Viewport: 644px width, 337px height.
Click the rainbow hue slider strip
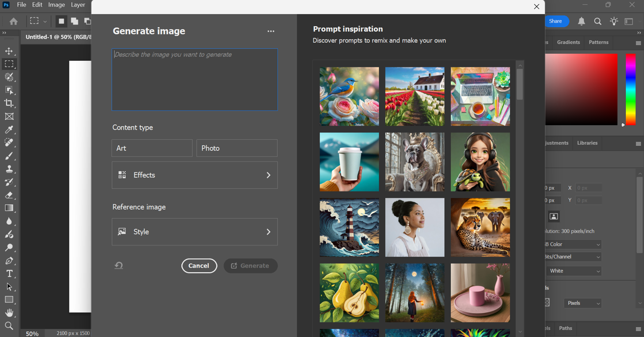[x=630, y=89]
